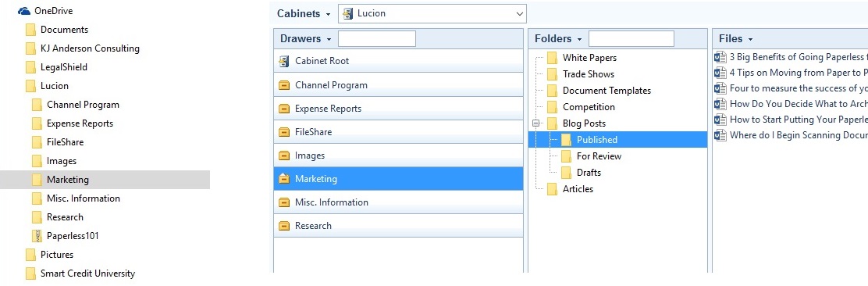Viewport: 868px width, 286px height.
Task: Click the cabinet icon in Lucion selector
Action: click(348, 13)
